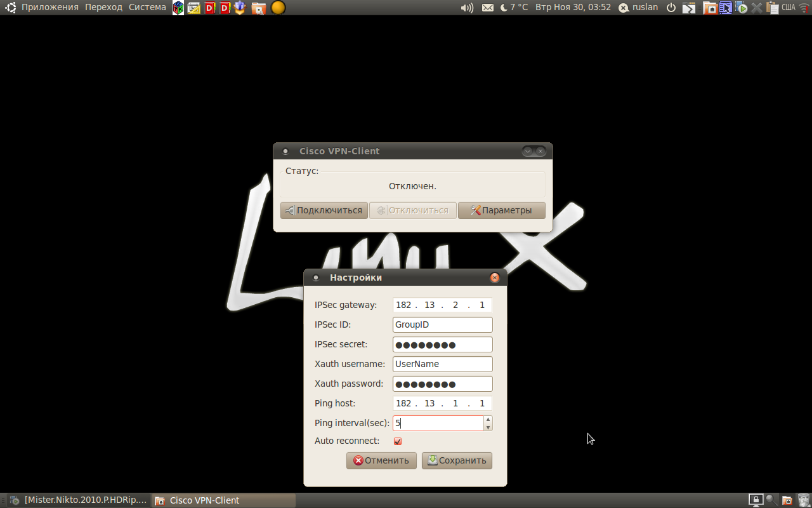Open the clock Втр Ноя 30, 03:52
The width and height of the screenshot is (812, 508).
[573, 8]
